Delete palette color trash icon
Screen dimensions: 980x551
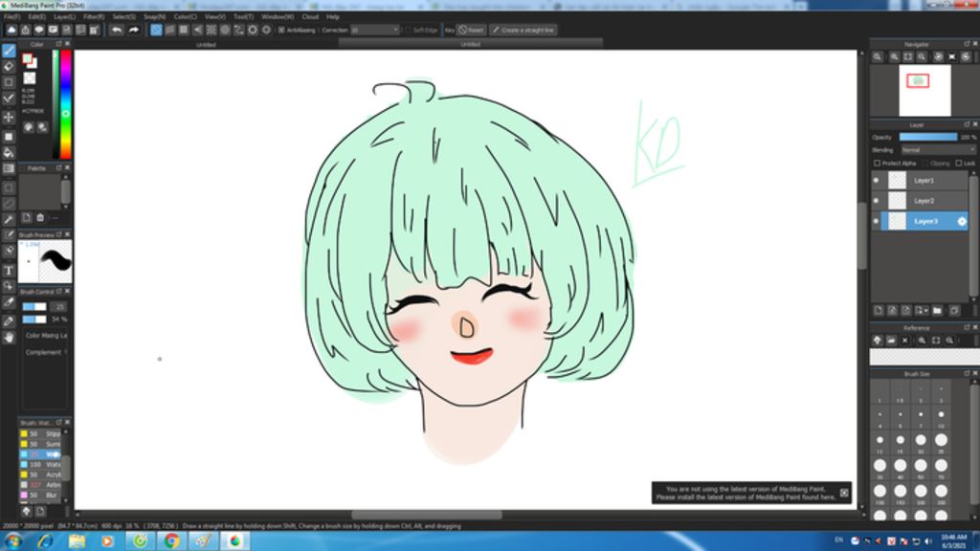(x=40, y=217)
